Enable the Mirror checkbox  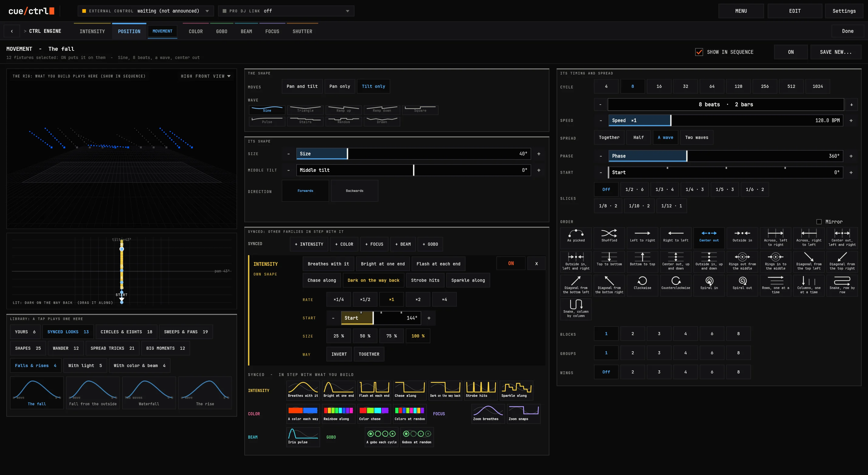point(819,221)
